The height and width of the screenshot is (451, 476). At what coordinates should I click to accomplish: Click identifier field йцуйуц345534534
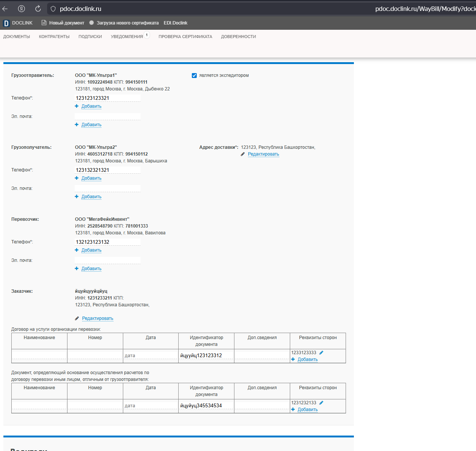pos(207,405)
